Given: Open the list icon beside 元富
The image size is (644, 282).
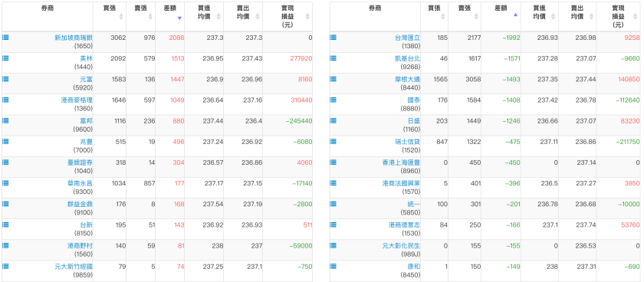Looking at the screenshot, I should (5, 79).
